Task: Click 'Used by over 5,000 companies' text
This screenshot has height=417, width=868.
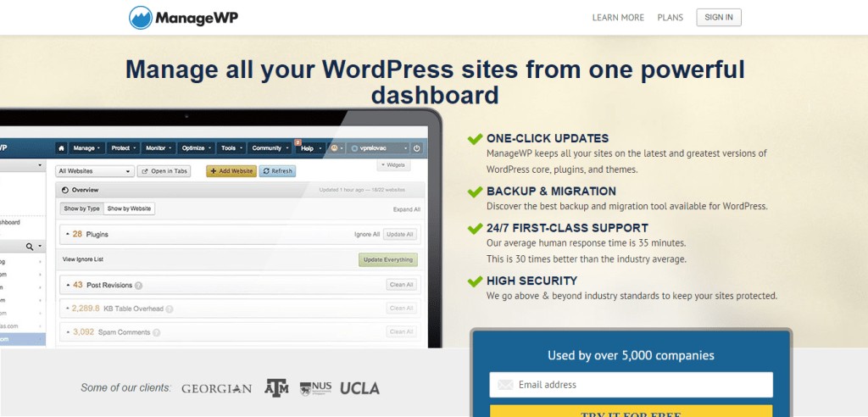Action: point(631,355)
